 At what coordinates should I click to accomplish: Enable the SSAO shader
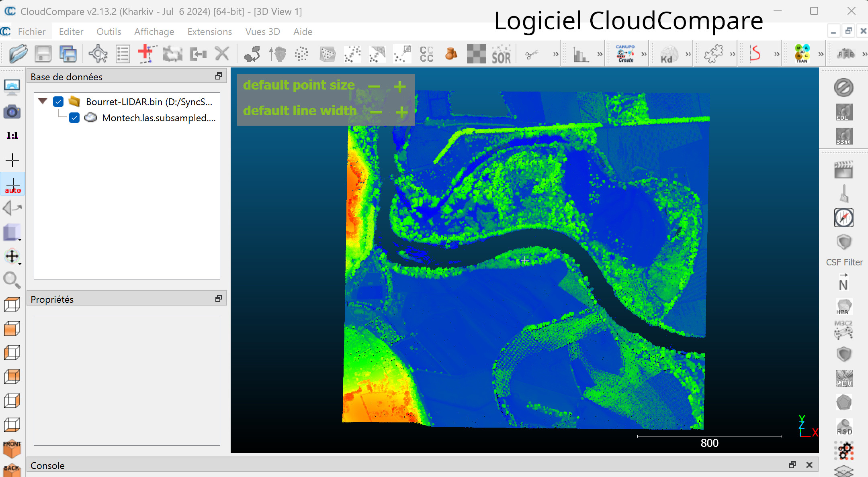click(x=843, y=136)
